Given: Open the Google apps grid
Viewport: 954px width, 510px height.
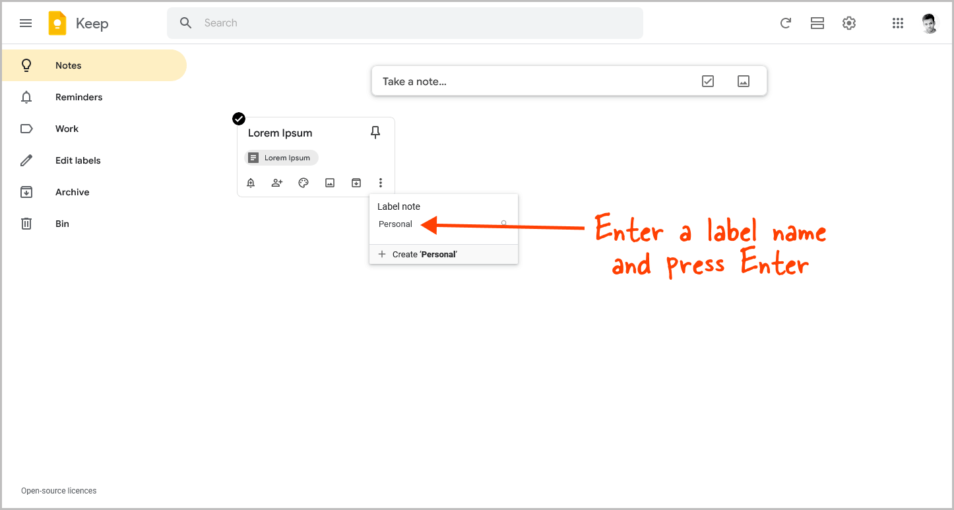Looking at the screenshot, I should pos(897,23).
